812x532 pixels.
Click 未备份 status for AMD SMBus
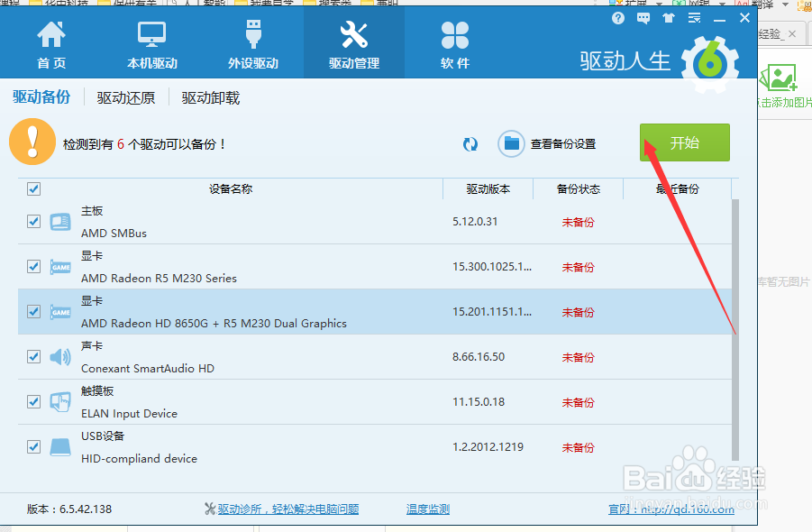click(x=578, y=222)
